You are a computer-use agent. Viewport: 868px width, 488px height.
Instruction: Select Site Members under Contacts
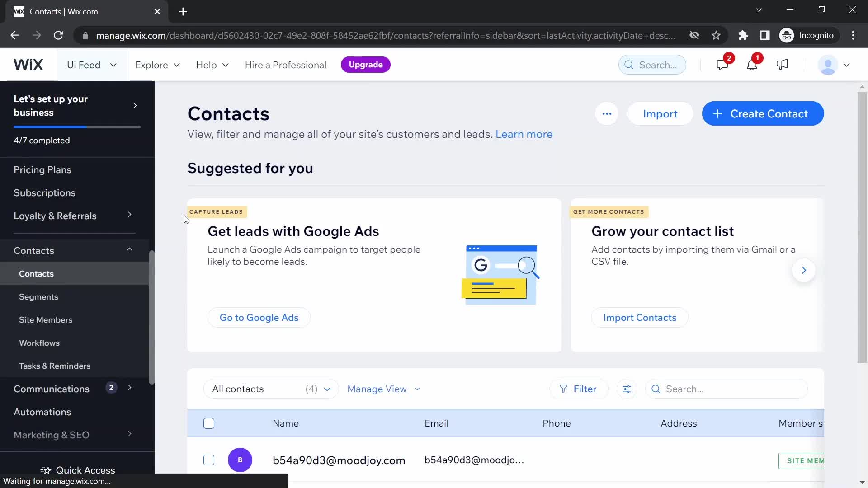tap(46, 320)
